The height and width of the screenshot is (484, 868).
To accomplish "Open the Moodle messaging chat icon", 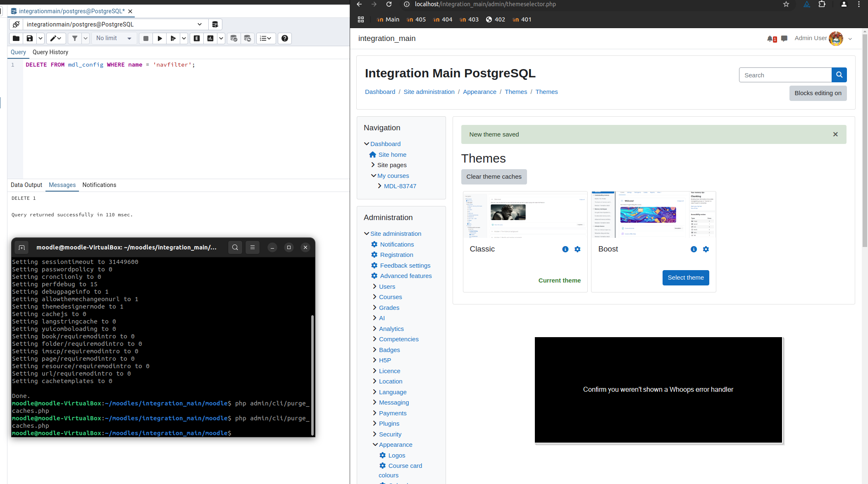I will click(785, 38).
